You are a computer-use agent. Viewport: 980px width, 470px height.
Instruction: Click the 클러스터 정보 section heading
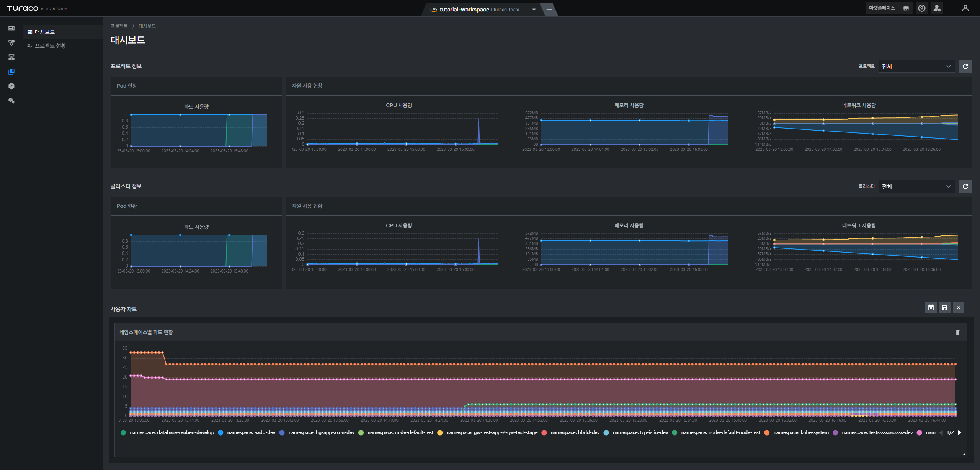[126, 186]
